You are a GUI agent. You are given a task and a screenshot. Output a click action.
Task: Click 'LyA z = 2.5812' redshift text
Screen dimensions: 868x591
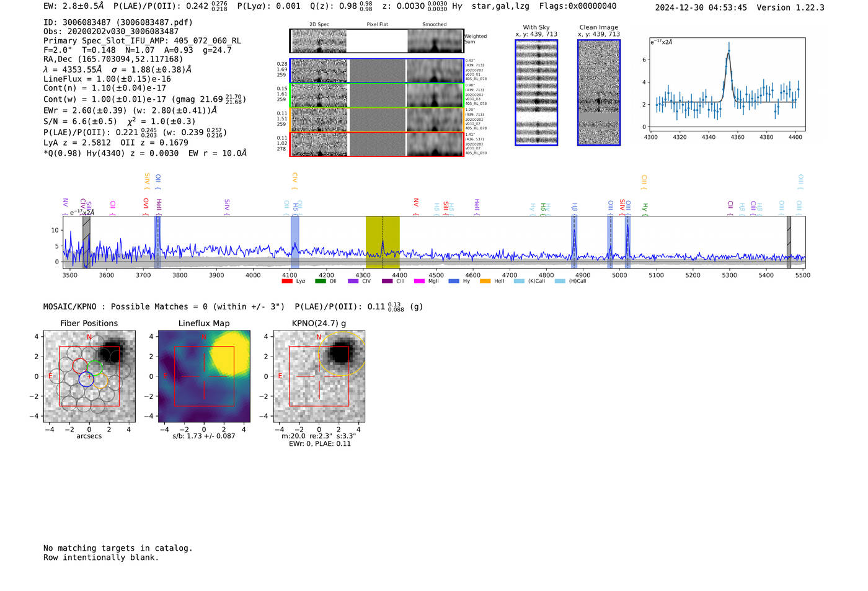tap(77, 143)
